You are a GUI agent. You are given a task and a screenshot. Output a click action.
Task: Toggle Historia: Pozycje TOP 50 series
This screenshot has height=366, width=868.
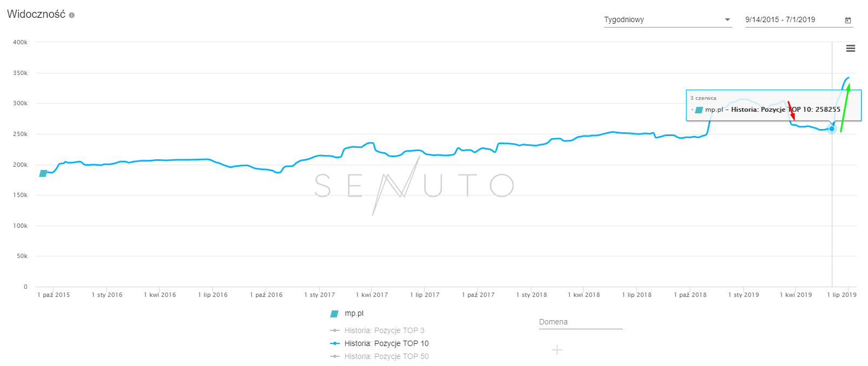(386, 356)
